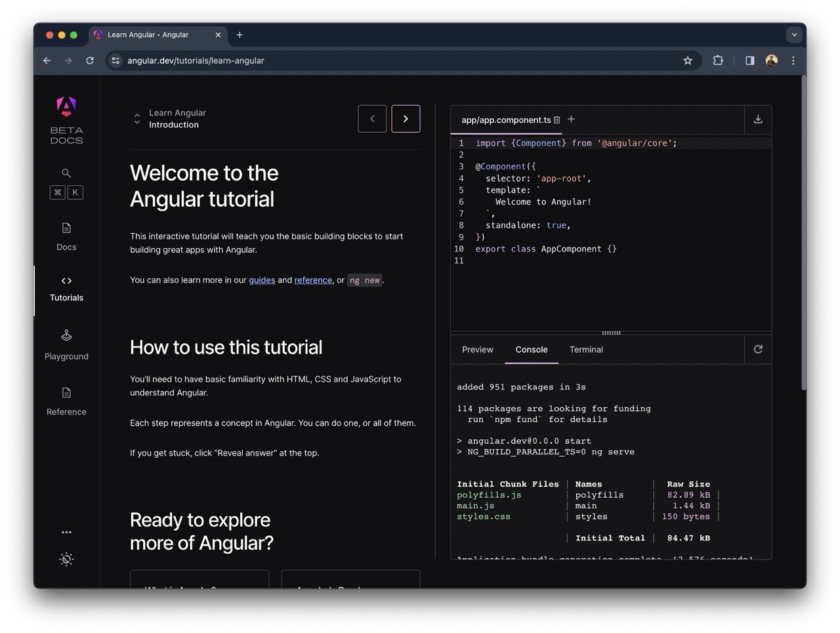Close the Learn Angular tab
The height and width of the screenshot is (633, 840).
[x=218, y=35]
